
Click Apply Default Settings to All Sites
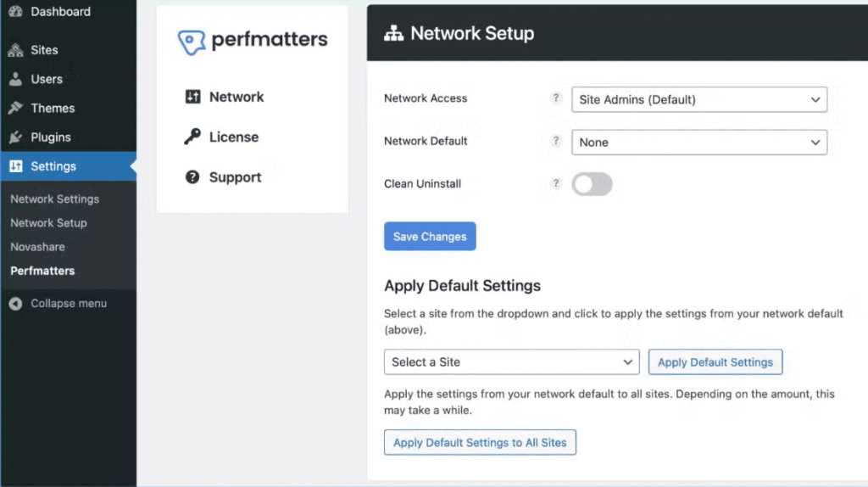pos(480,442)
